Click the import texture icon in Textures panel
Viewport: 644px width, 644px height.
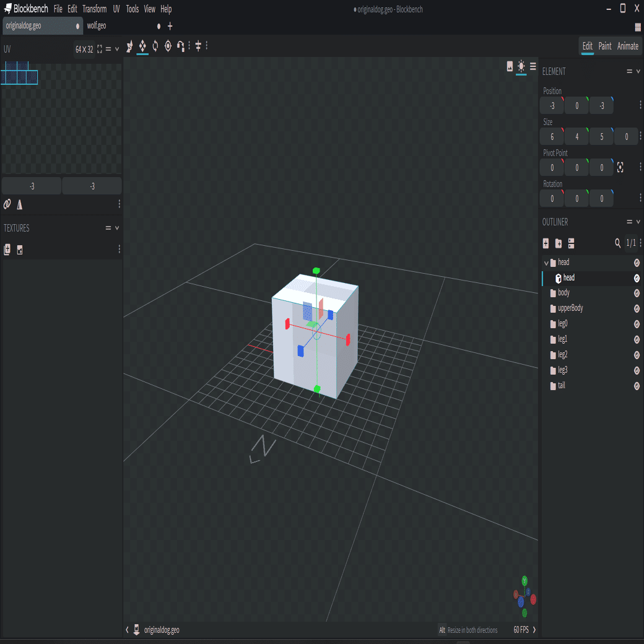(x=7, y=250)
